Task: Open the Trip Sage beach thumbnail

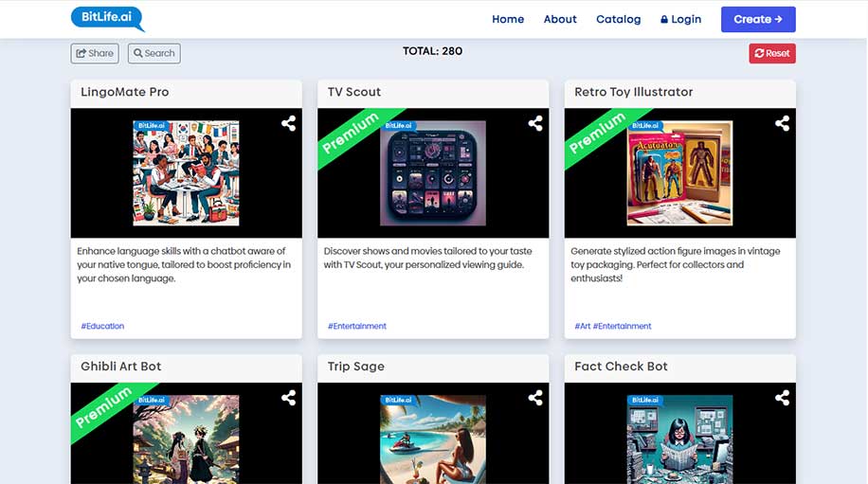Action: tap(433, 439)
